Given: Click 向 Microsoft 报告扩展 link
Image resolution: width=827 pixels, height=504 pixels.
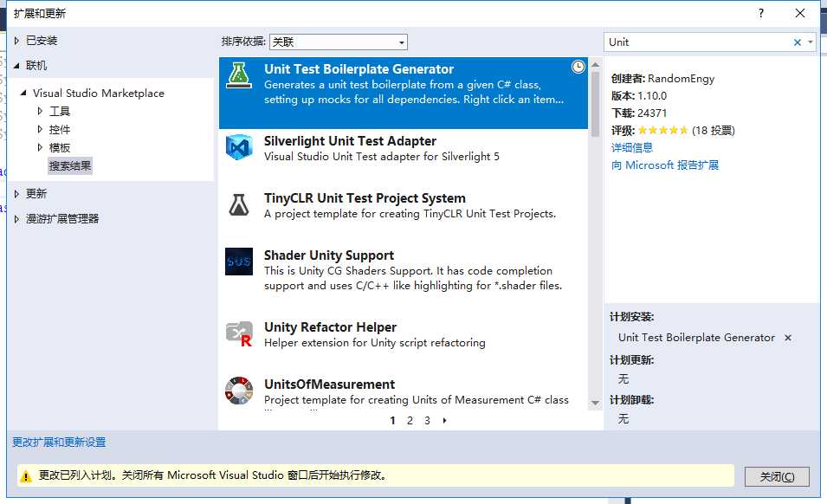Looking at the screenshot, I should pos(664,165).
